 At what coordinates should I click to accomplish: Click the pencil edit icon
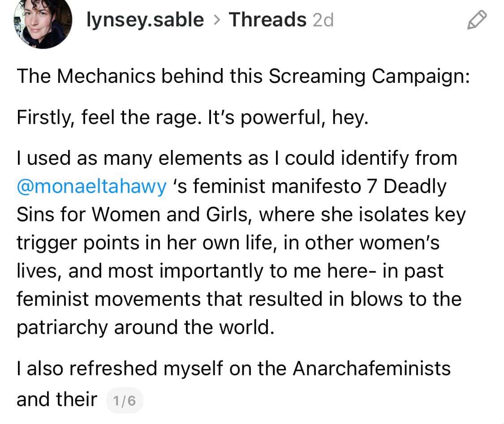pos(477,20)
